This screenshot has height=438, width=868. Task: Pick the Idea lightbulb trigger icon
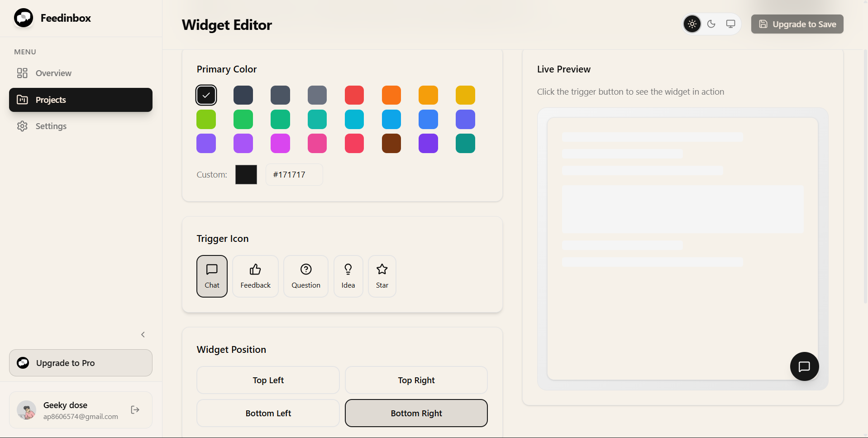click(348, 276)
